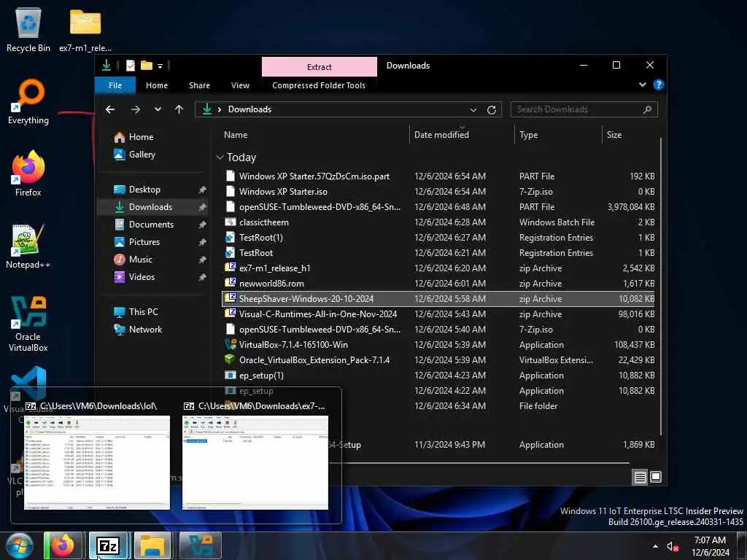
Task: Select the Extract contextual tab
Action: (320, 66)
